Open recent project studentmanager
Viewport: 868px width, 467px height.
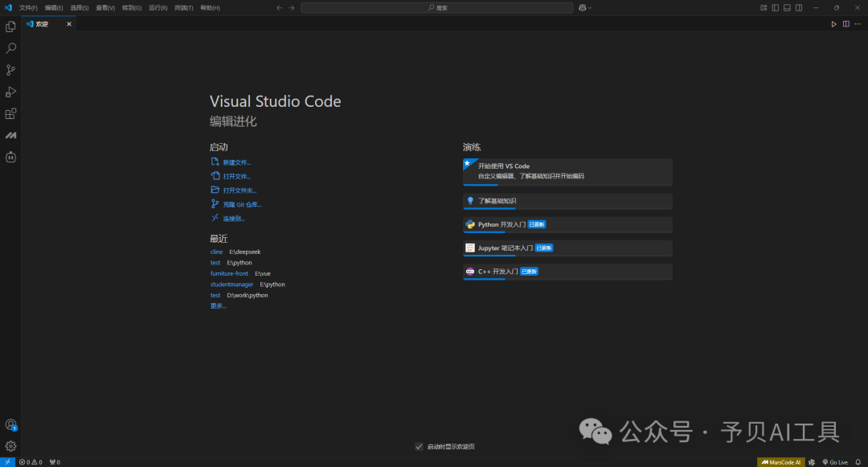pyautogui.click(x=231, y=285)
